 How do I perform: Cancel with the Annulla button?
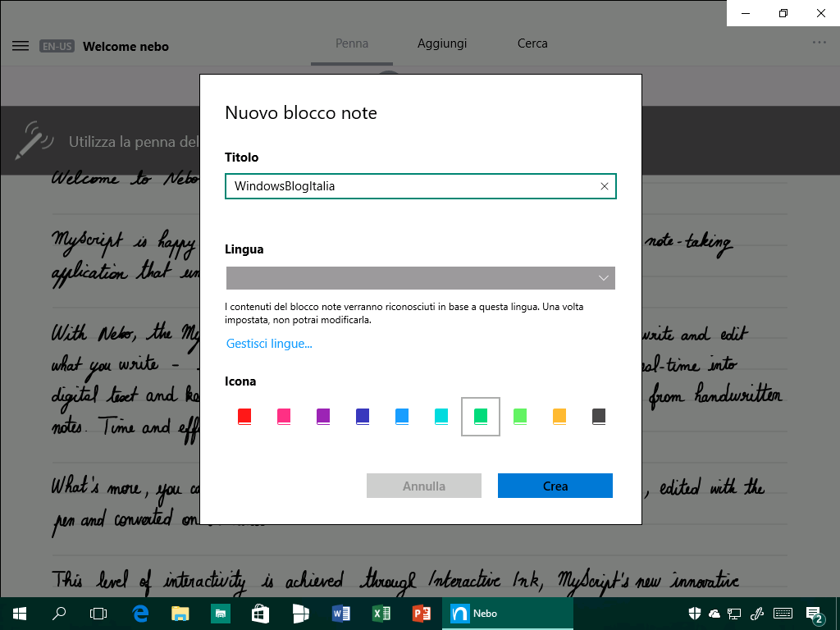point(424,486)
